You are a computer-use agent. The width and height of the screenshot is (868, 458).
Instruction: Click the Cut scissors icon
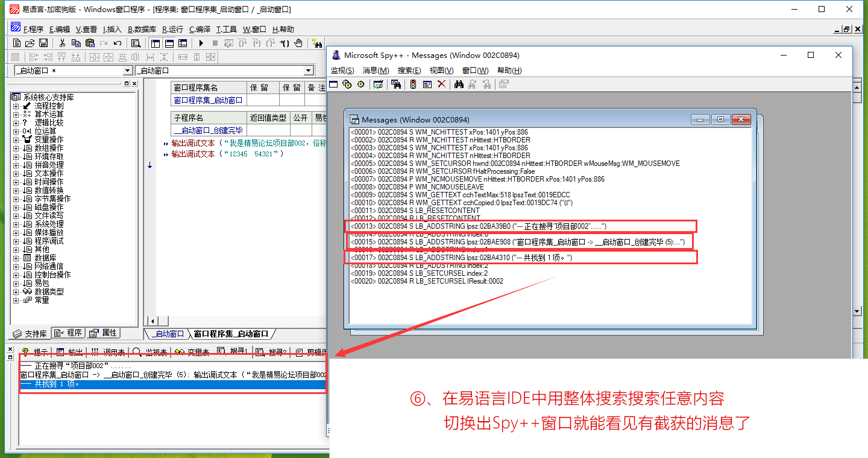pyautogui.click(x=62, y=43)
